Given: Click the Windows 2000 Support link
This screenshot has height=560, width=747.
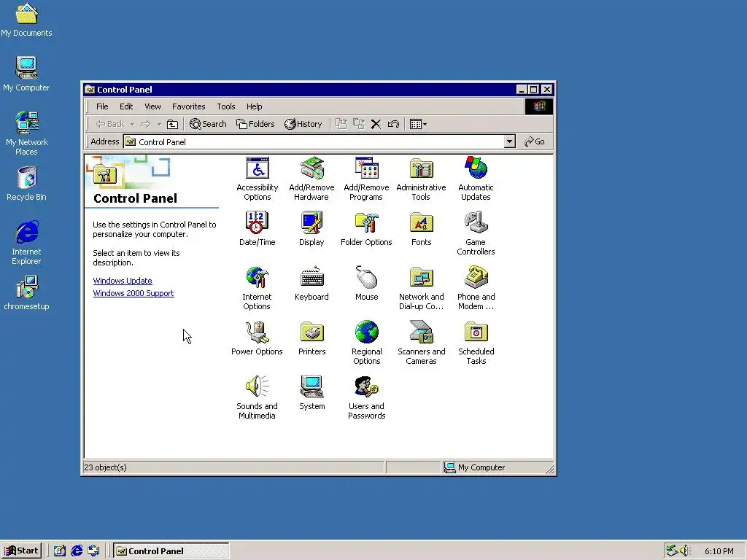Looking at the screenshot, I should 133,293.
